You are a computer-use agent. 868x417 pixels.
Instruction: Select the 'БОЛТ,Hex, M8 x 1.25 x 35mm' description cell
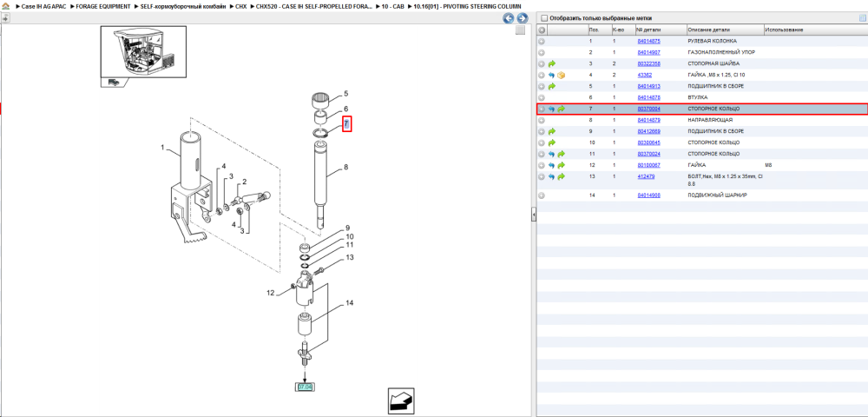pos(725,180)
